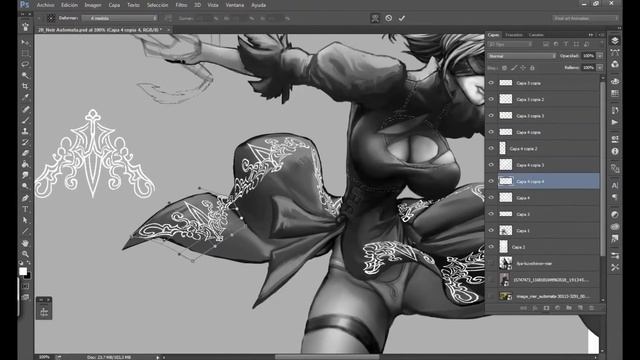Open the layer filter type dropdown

[x=510, y=44]
